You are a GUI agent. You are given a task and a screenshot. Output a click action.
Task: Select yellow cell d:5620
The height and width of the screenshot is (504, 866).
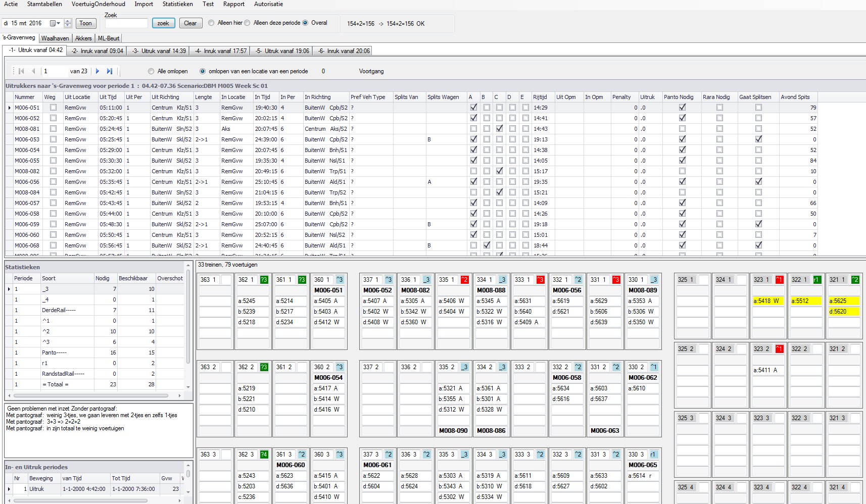click(x=844, y=312)
